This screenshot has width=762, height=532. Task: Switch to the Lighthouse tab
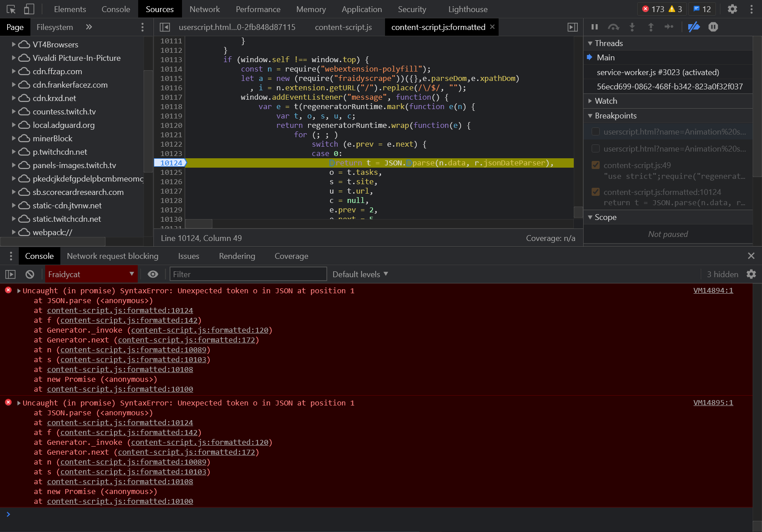(468, 9)
